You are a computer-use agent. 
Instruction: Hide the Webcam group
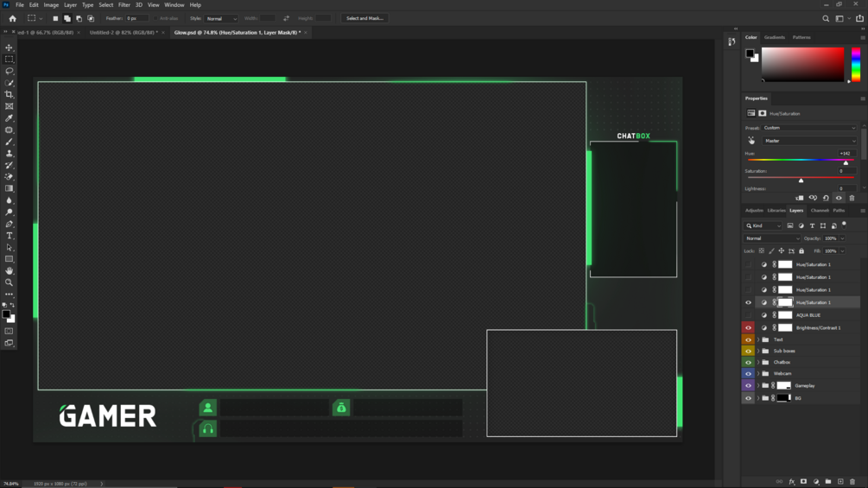point(748,373)
